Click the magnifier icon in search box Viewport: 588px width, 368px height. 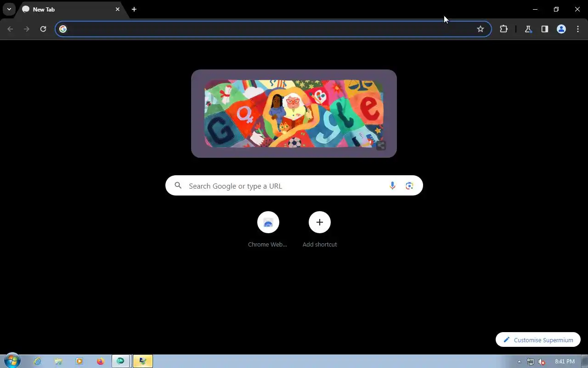coord(178,185)
